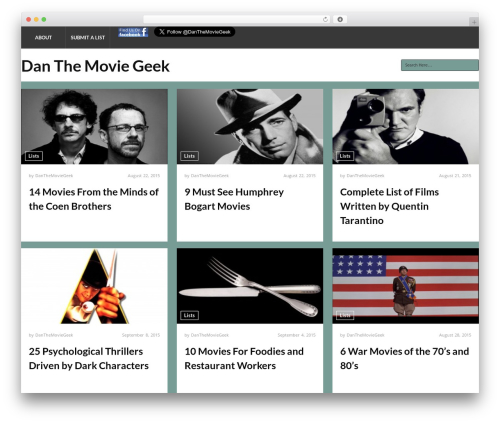Open the Humphrey Bogart photo thumbnail

(x=250, y=126)
